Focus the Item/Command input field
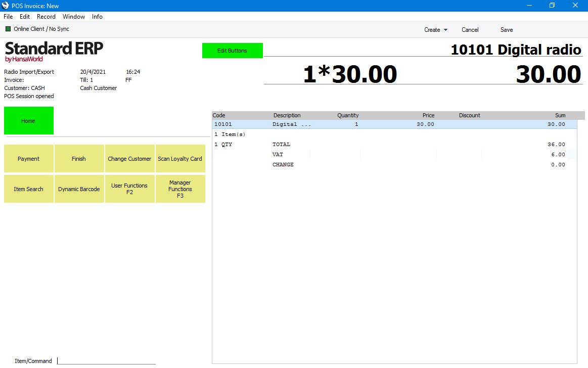Image resolution: width=588 pixels, height=368 pixels. pyautogui.click(x=106, y=360)
